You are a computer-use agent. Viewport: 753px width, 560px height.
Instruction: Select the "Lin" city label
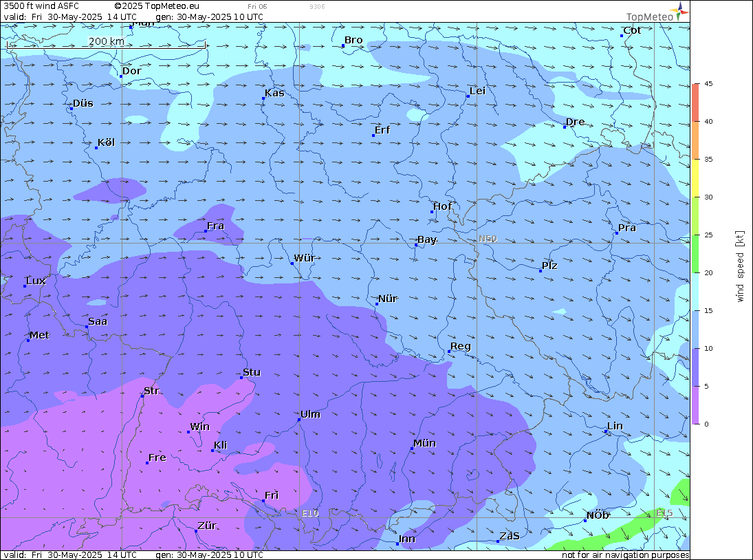pyautogui.click(x=615, y=427)
